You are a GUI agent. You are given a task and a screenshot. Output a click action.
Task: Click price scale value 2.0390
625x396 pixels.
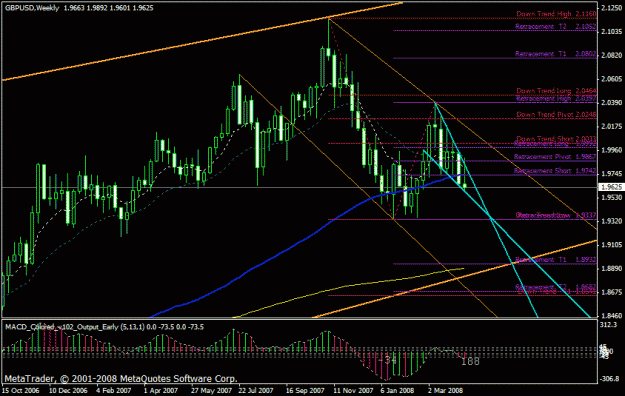(x=612, y=103)
